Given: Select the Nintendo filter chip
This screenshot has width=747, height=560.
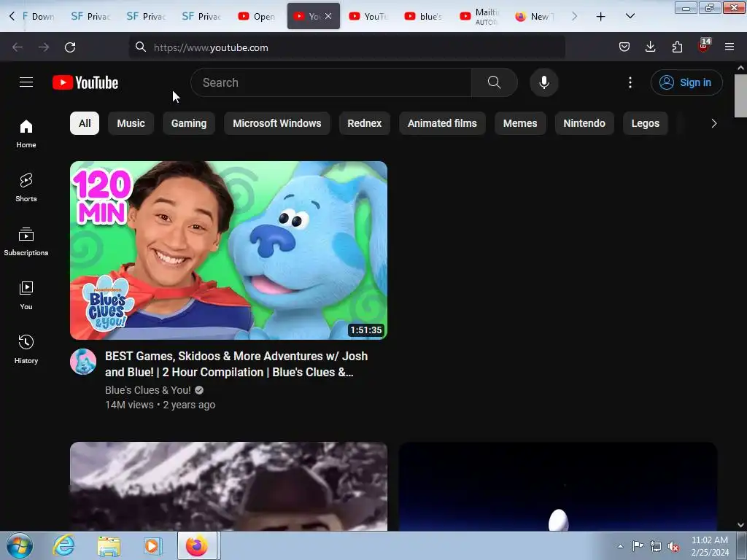Looking at the screenshot, I should point(584,123).
